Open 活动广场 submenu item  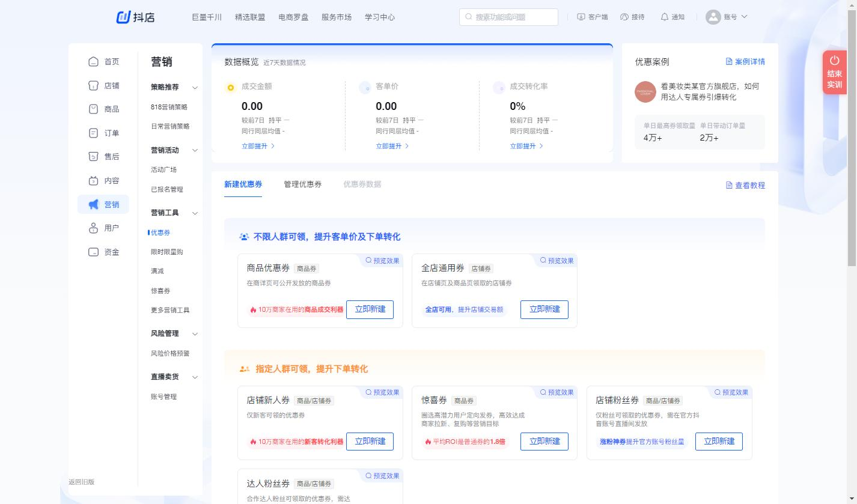(163, 169)
